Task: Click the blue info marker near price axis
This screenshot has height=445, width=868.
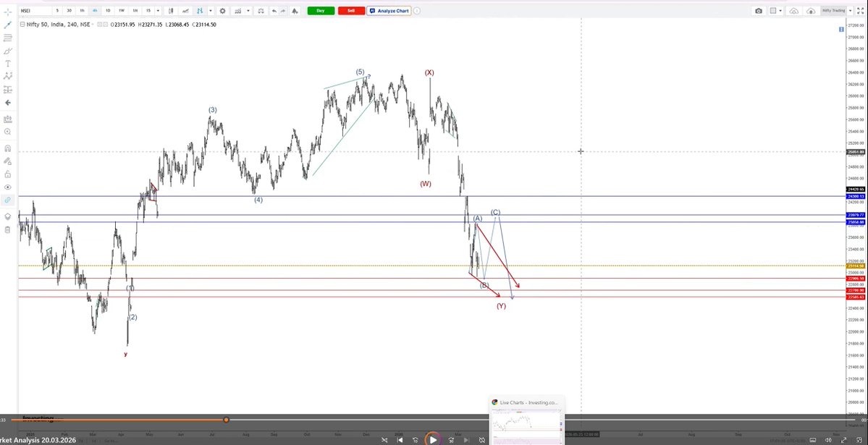Action: (x=841, y=29)
